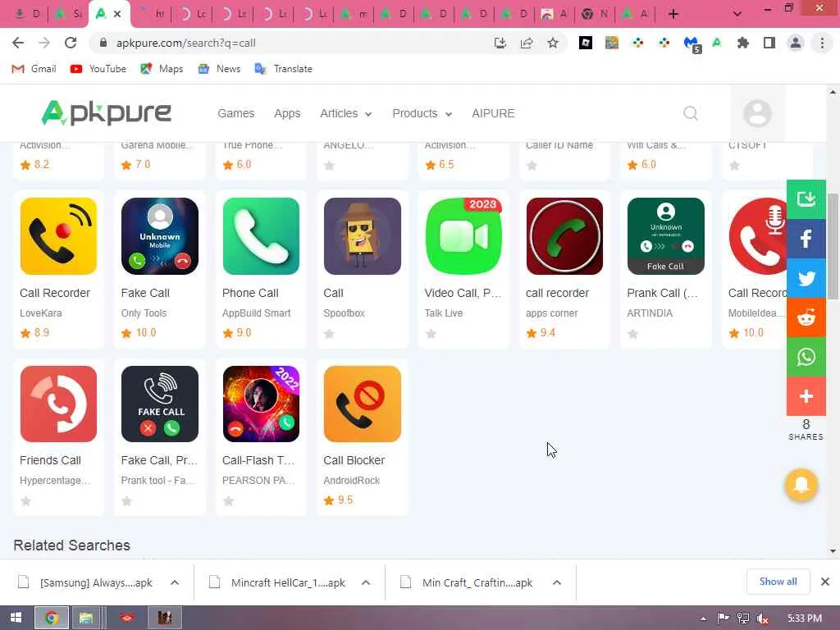Open the tab search dropdown arrow
840x630 pixels.
click(737, 14)
